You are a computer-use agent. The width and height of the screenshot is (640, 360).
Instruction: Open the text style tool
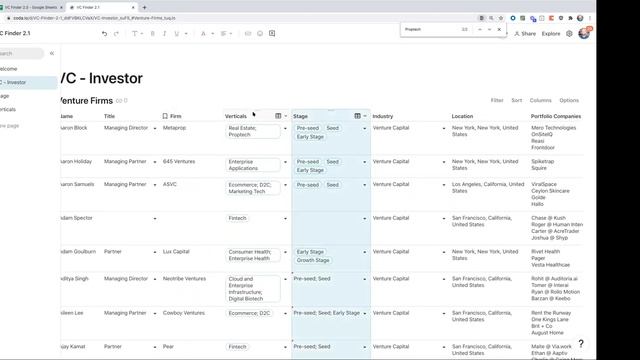pyautogui.click(x=137, y=33)
